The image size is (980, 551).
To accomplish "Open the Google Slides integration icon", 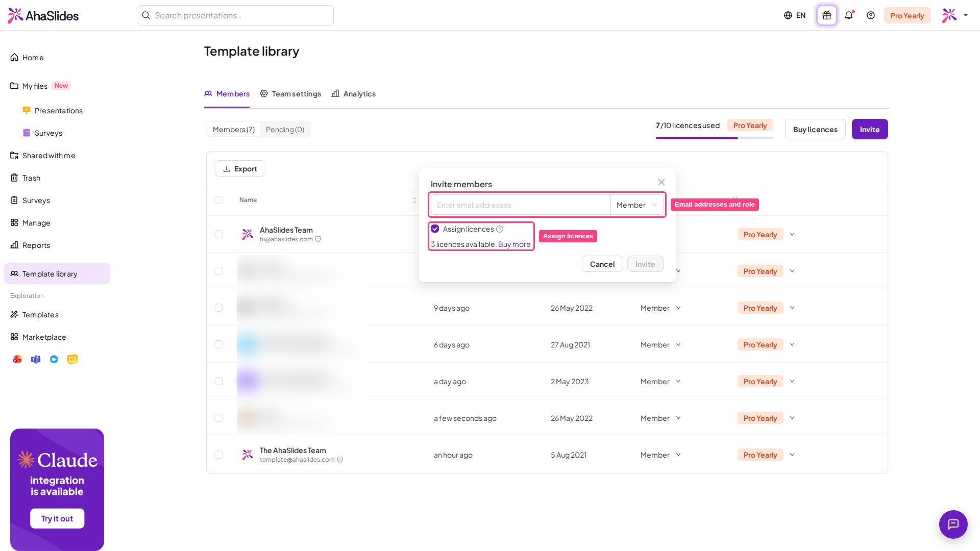I will coord(72,359).
